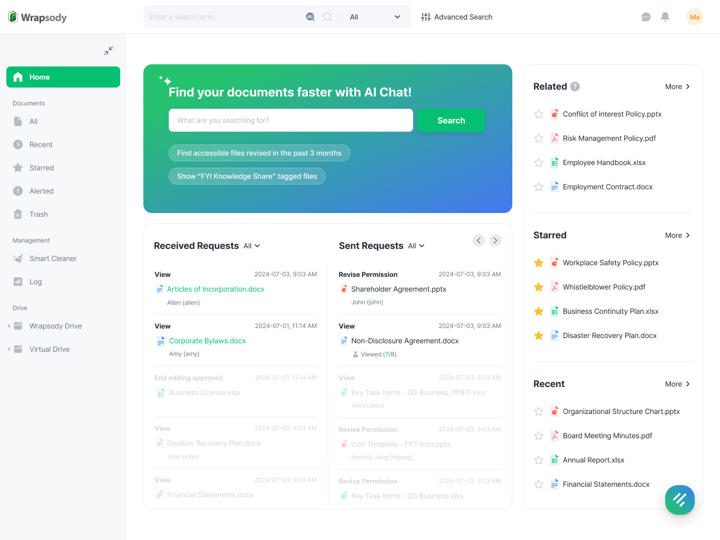Open the Ma user avatar menu

click(x=694, y=17)
